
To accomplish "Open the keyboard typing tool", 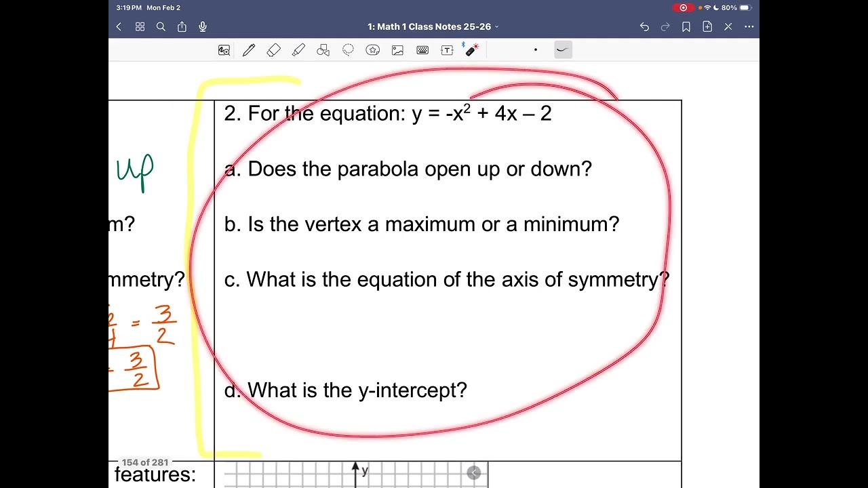I will point(422,50).
